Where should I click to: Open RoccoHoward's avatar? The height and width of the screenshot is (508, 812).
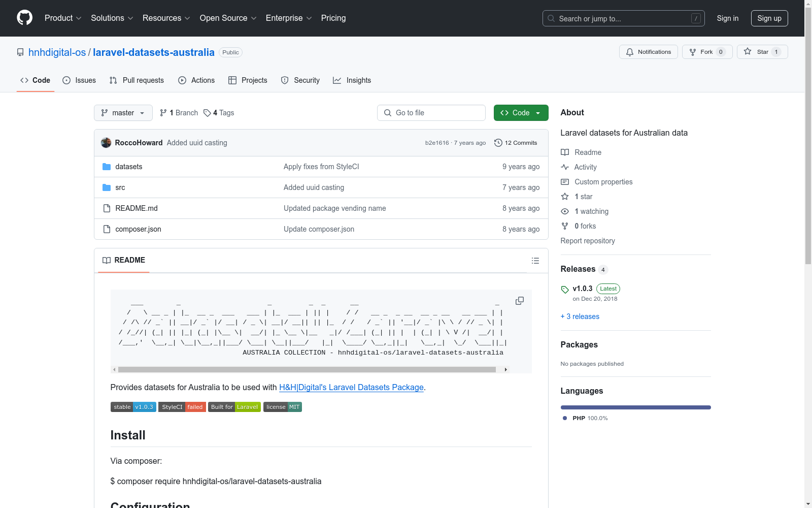coord(106,143)
